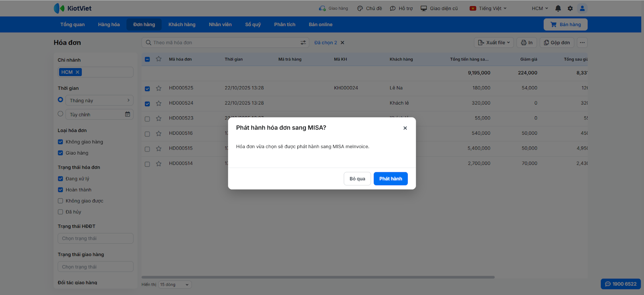Click the star icon in table header
The width and height of the screenshot is (644, 295).
click(x=159, y=59)
